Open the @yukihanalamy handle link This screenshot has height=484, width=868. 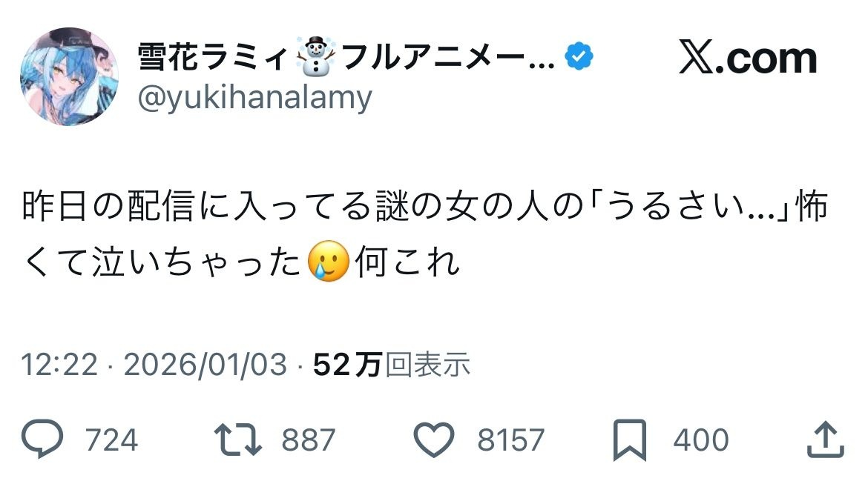point(254,97)
